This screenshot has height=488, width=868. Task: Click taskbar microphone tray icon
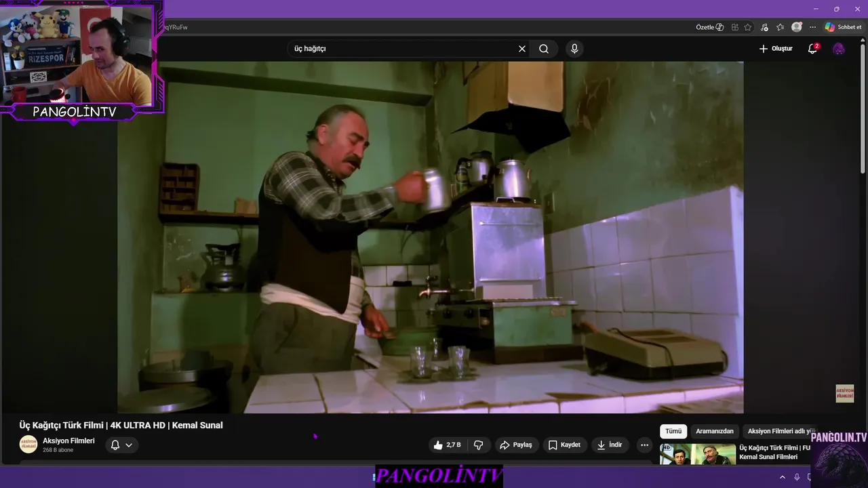[x=797, y=477]
